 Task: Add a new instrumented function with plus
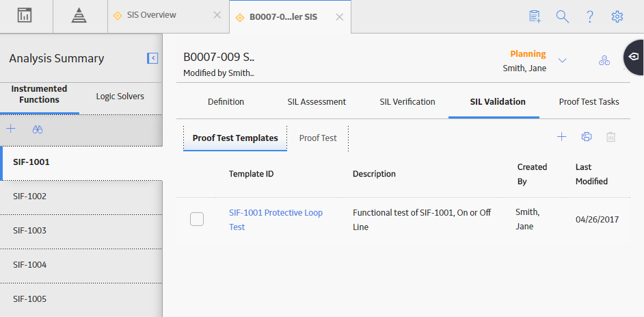(11, 129)
